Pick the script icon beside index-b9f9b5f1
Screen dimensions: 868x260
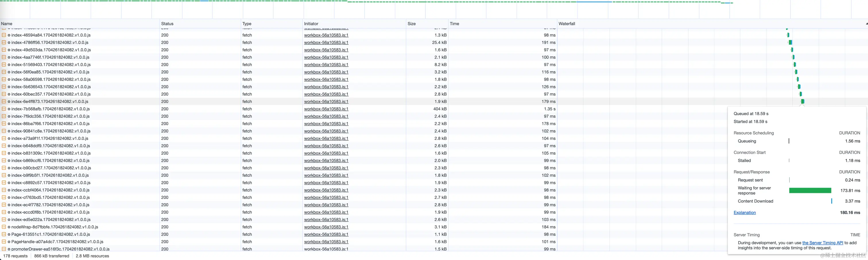[4, 175]
